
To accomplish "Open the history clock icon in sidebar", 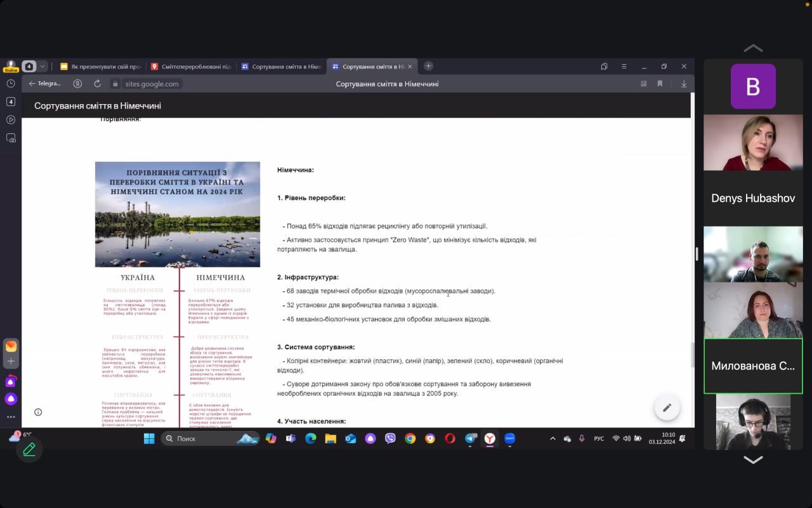I will [x=11, y=84].
